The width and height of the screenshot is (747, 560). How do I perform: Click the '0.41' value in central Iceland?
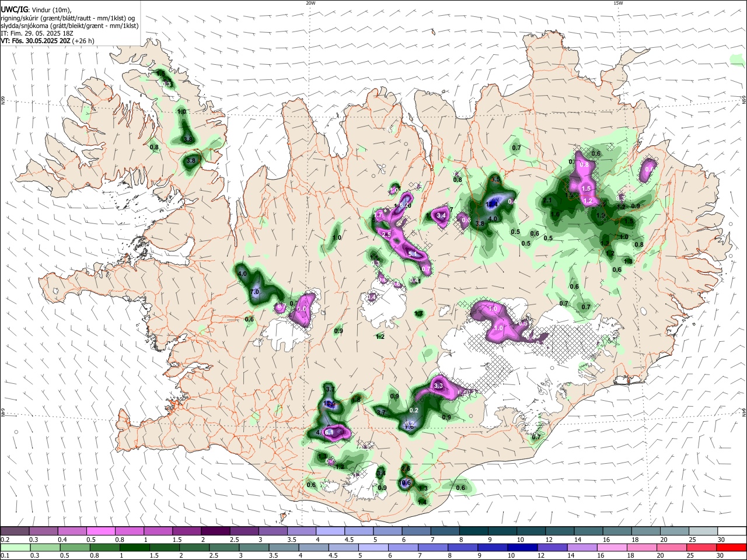point(415,281)
